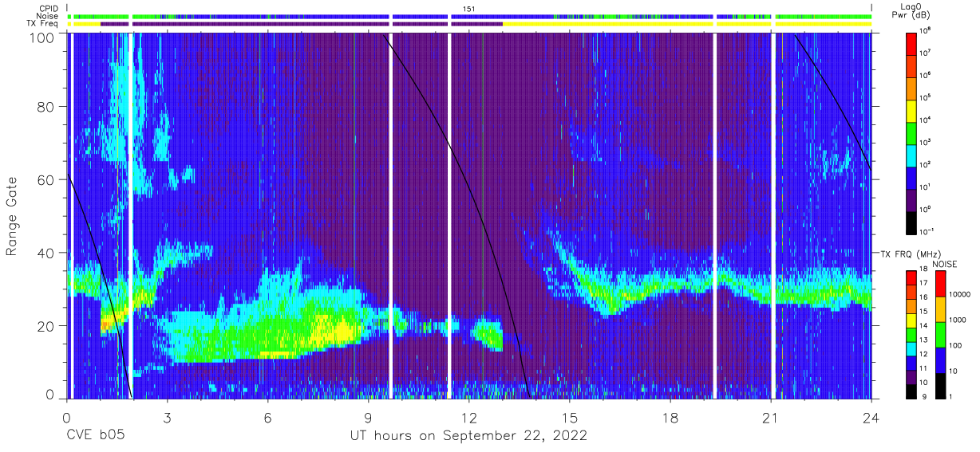Click the 20 tick on the Range Gate axis
980x452 pixels.
pyautogui.click(x=47, y=326)
